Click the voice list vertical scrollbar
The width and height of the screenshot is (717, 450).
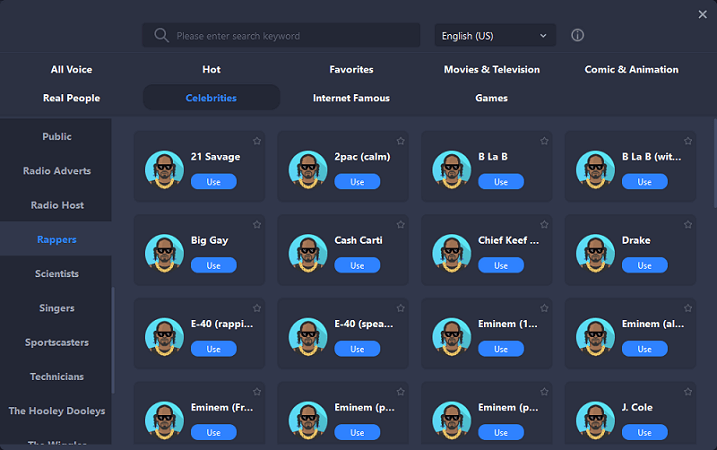pos(715,163)
